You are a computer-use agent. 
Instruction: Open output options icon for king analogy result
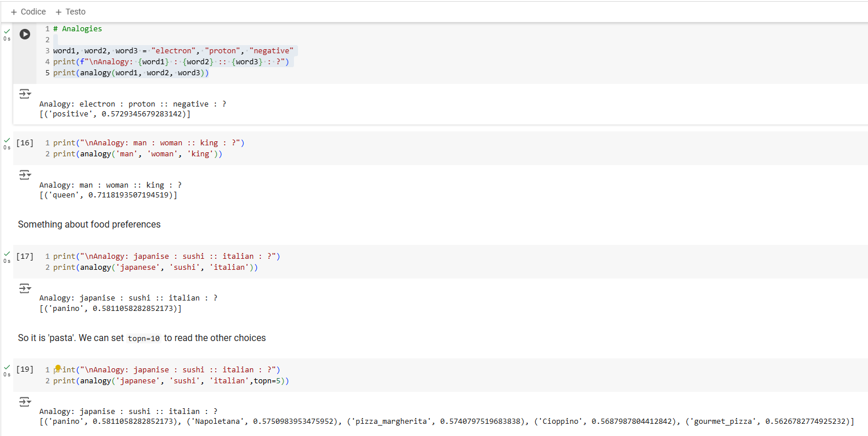[24, 175]
